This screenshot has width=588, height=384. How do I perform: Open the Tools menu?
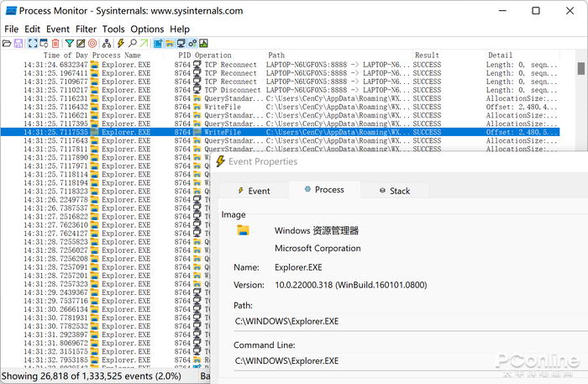point(113,29)
